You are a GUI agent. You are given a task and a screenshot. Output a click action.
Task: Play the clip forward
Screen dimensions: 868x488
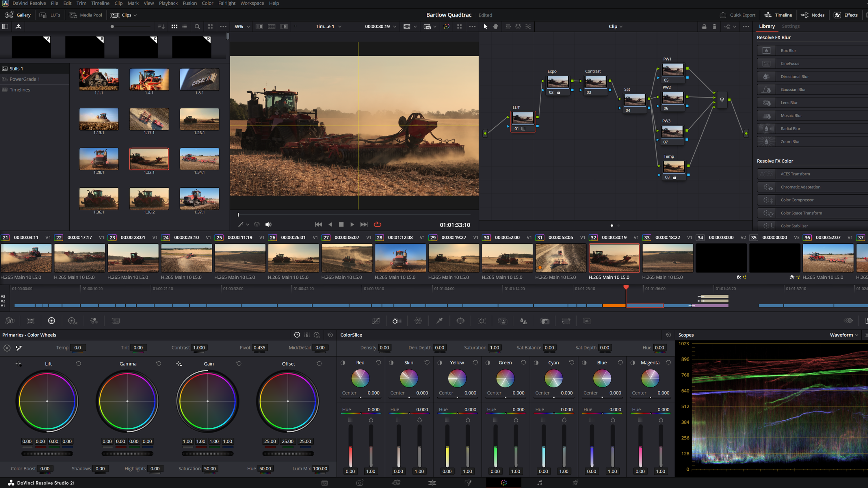point(352,225)
